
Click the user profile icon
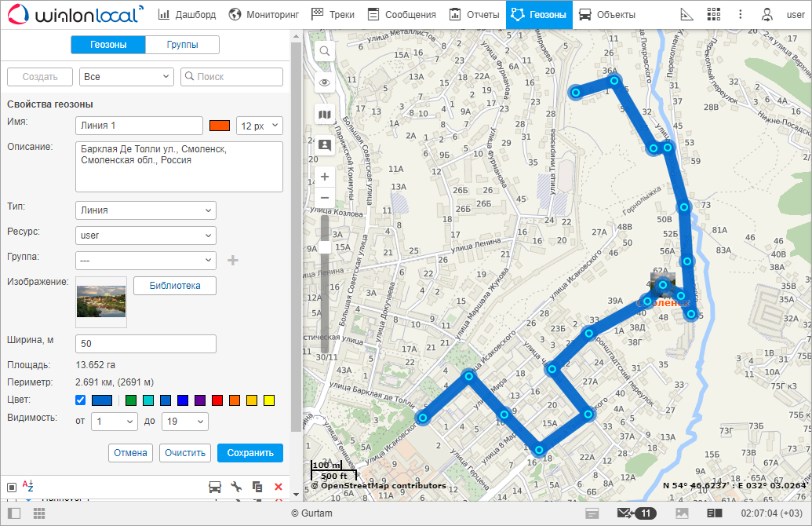(x=767, y=14)
